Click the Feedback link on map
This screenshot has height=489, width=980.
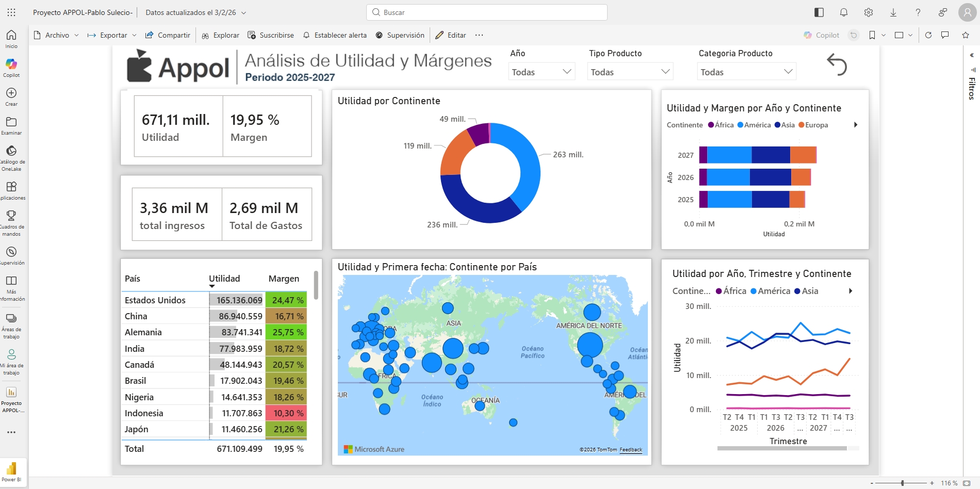click(631, 450)
